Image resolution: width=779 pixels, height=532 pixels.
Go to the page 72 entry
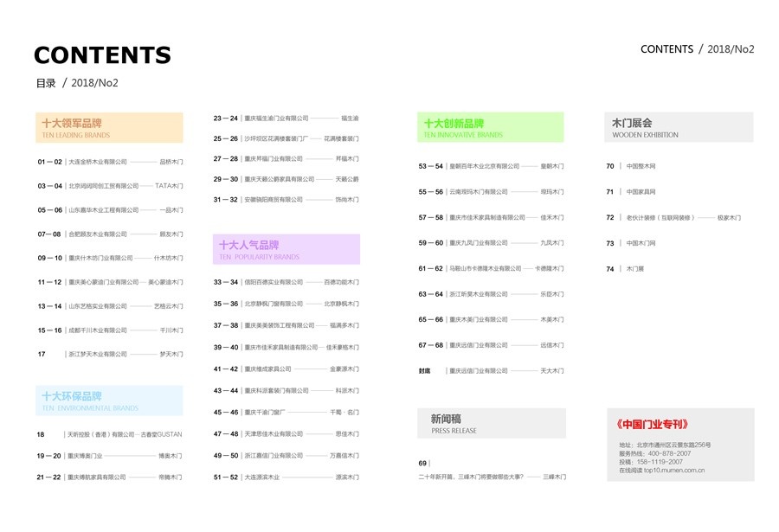tap(673, 218)
